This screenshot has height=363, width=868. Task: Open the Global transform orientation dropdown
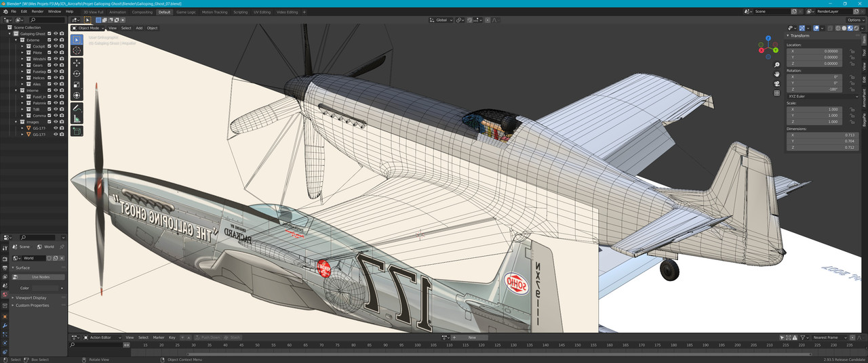(441, 20)
